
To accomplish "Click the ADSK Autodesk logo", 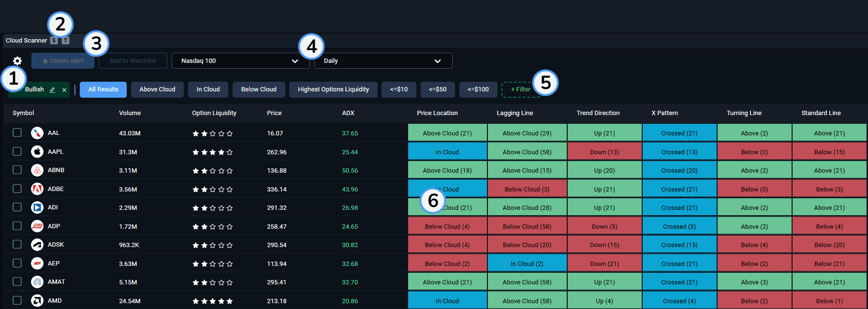I will pos(37,245).
